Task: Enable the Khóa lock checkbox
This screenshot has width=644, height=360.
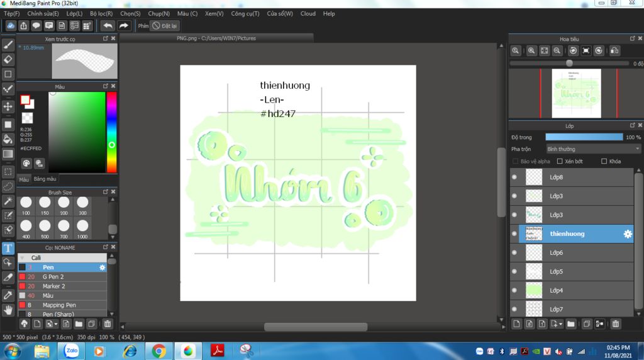Action: point(604,162)
